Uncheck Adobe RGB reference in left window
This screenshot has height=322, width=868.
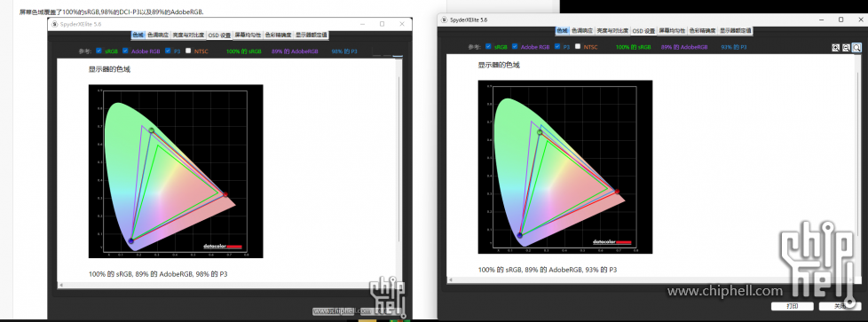point(125,51)
